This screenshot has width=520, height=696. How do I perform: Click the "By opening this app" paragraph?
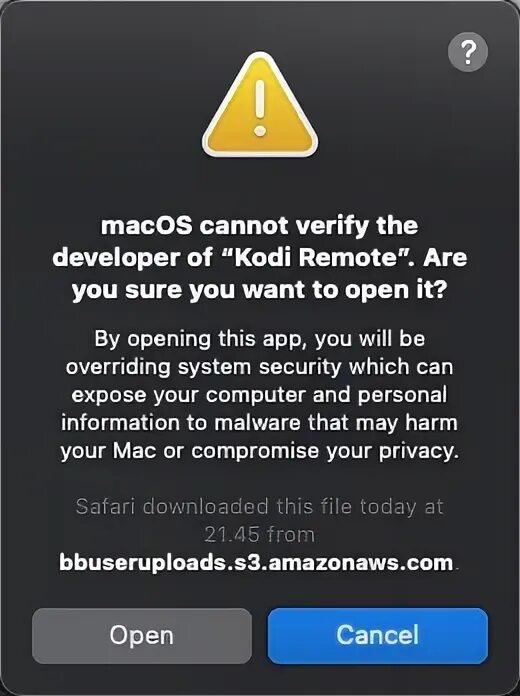(x=260, y=395)
